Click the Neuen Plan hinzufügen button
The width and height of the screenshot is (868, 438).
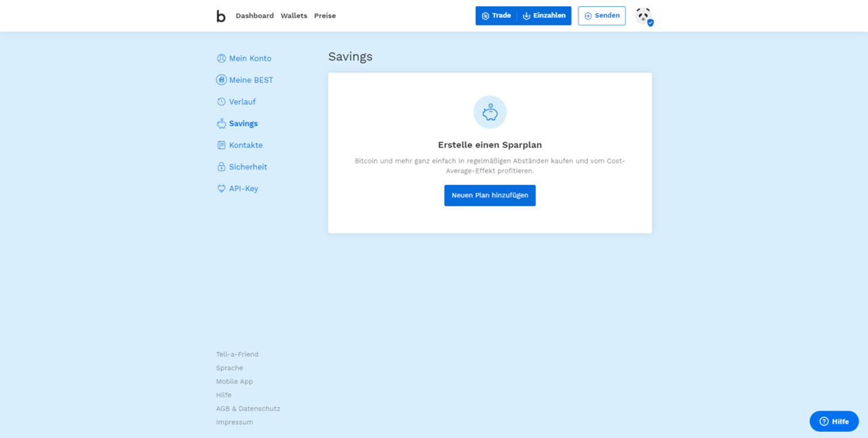click(x=490, y=195)
